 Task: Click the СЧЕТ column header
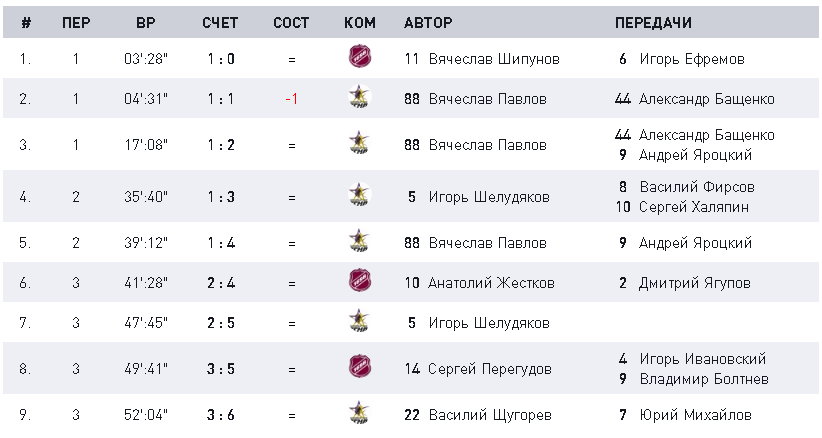point(220,23)
